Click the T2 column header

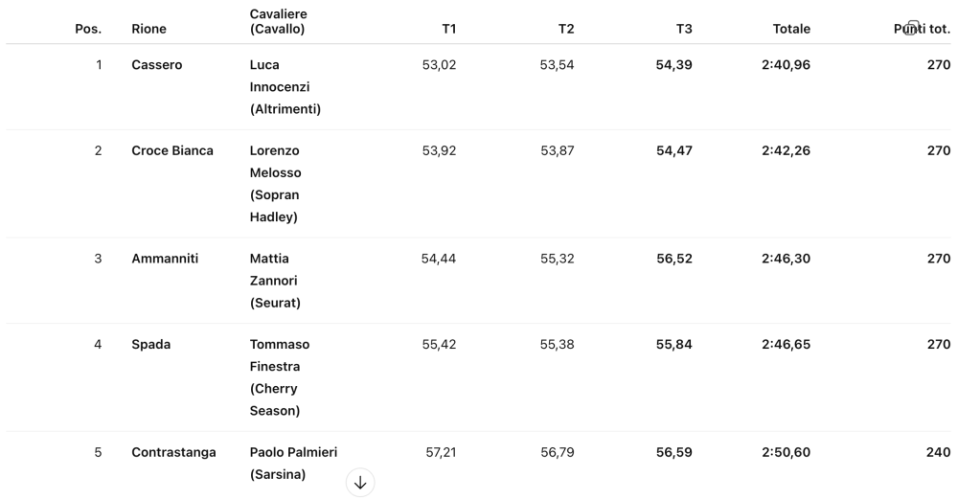click(566, 29)
